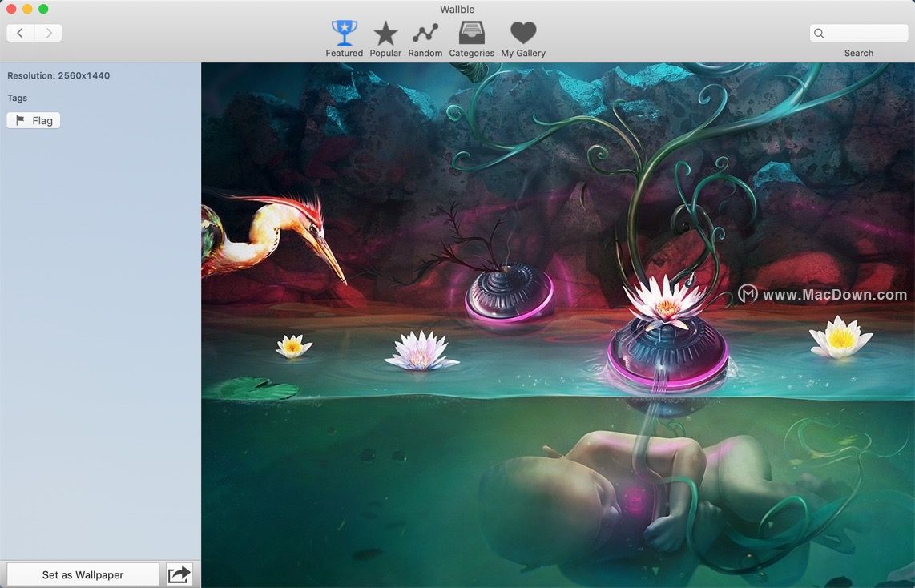Click the share arrow icon
Image resolution: width=915 pixels, height=588 pixels.
coord(179,574)
